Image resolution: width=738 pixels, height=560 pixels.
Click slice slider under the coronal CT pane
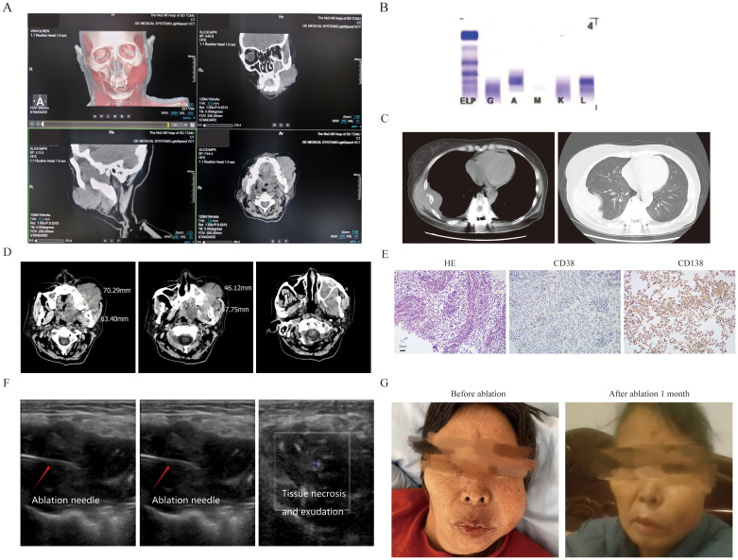tap(217, 126)
